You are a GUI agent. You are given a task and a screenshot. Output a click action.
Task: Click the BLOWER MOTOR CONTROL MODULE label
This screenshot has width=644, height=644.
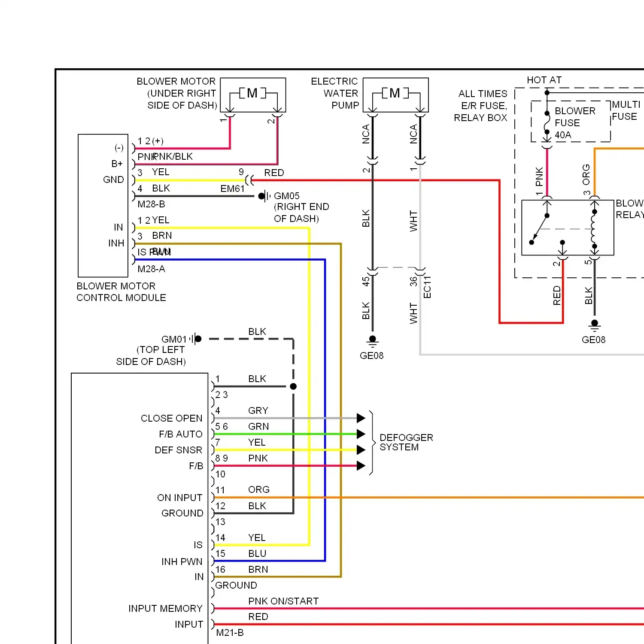click(x=121, y=292)
